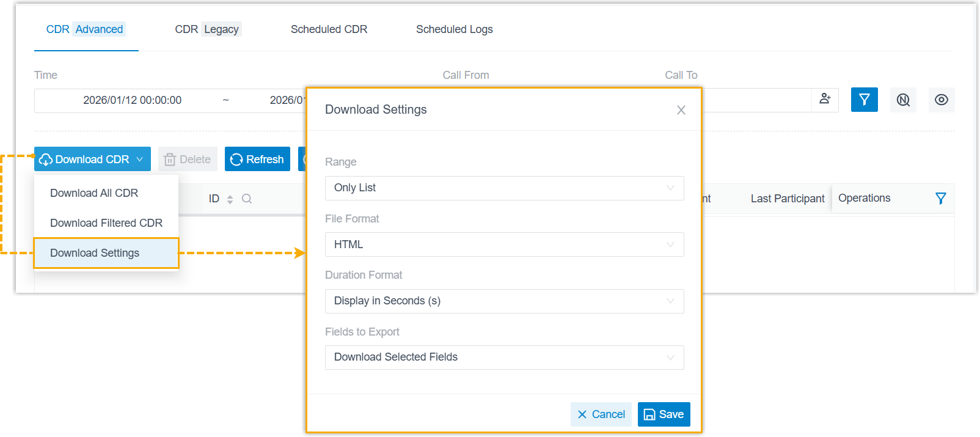Cancel the Download Settings dialog

click(601, 414)
